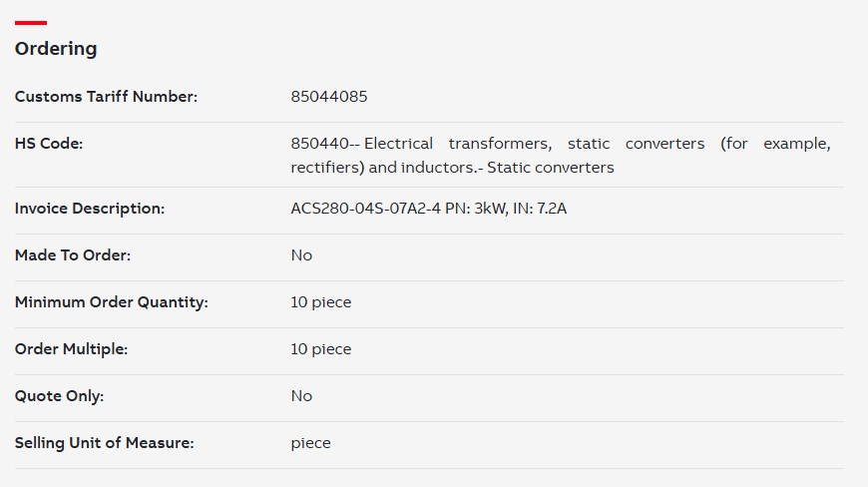This screenshot has height=487, width=868.
Task: Click the Quote Only value No
Action: tap(301, 396)
